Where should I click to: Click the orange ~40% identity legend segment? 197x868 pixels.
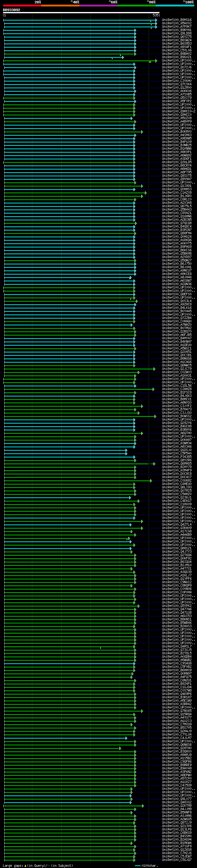(x=60, y=6)
